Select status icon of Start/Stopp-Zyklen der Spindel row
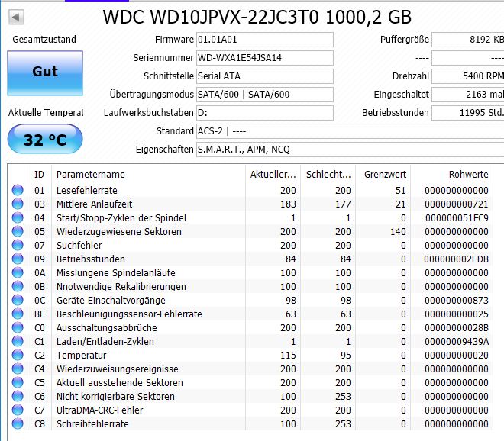504x441 pixels. 18,217
